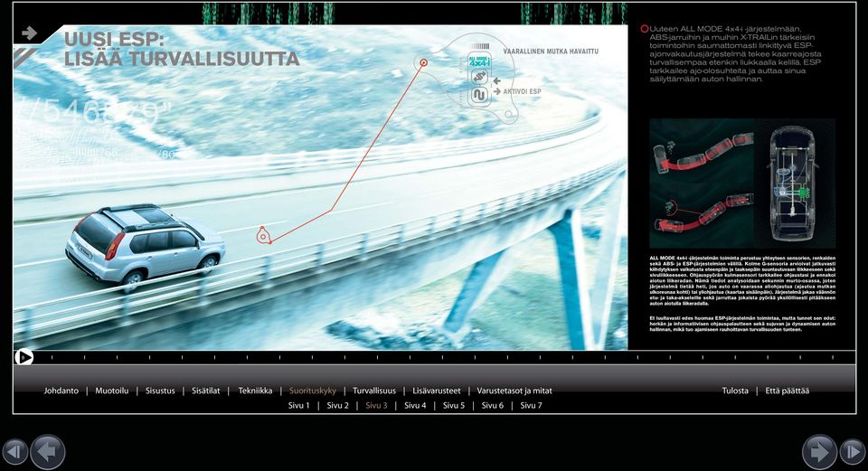Open the Sisustus section
This screenshot has height=471, width=868.
pos(160,391)
